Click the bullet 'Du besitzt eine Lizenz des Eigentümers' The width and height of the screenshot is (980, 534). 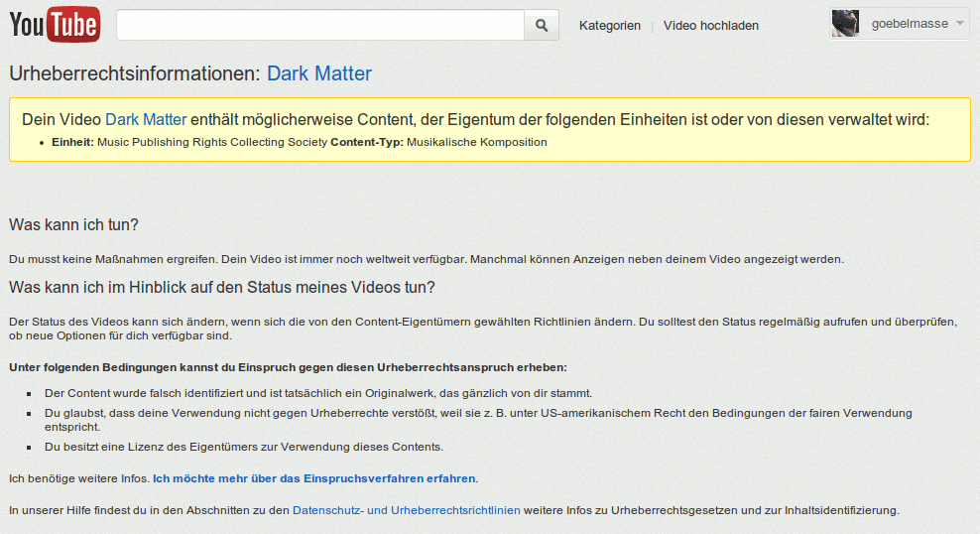pyautogui.click(x=244, y=447)
